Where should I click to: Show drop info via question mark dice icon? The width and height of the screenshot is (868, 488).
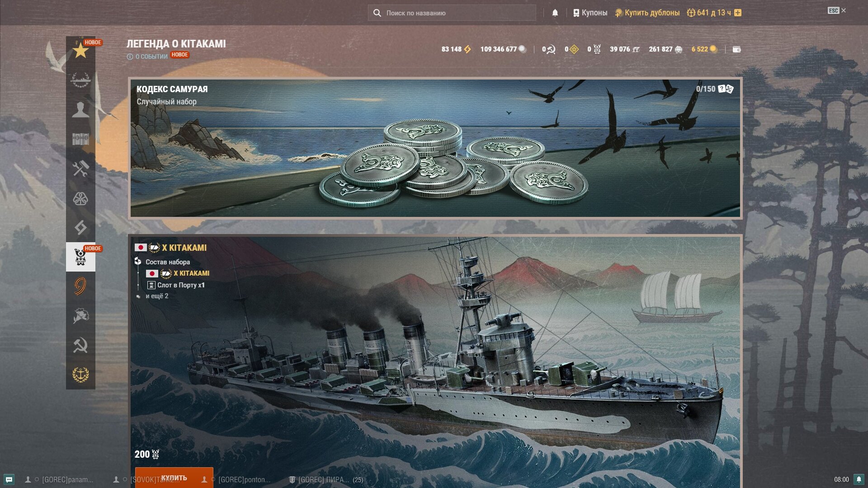click(x=726, y=89)
